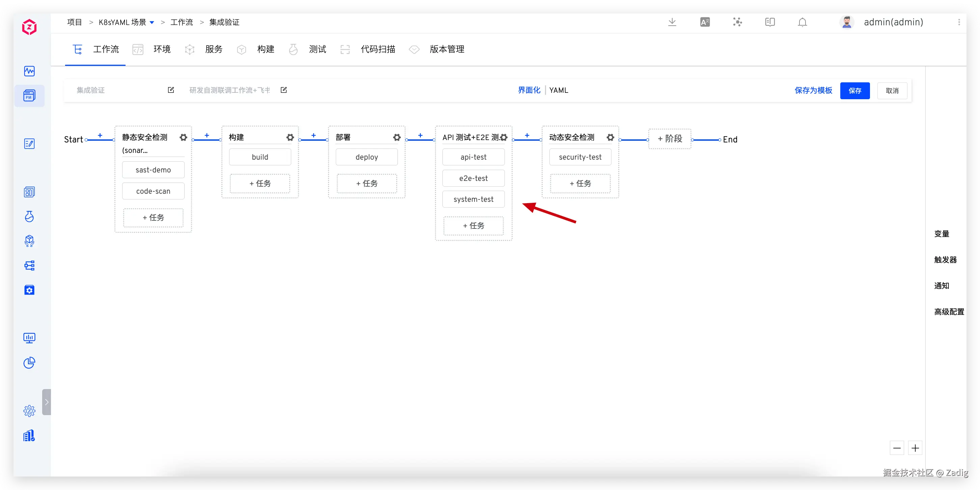Switch to 界面化 view mode
Screen dimensions: 980x490
click(x=529, y=90)
